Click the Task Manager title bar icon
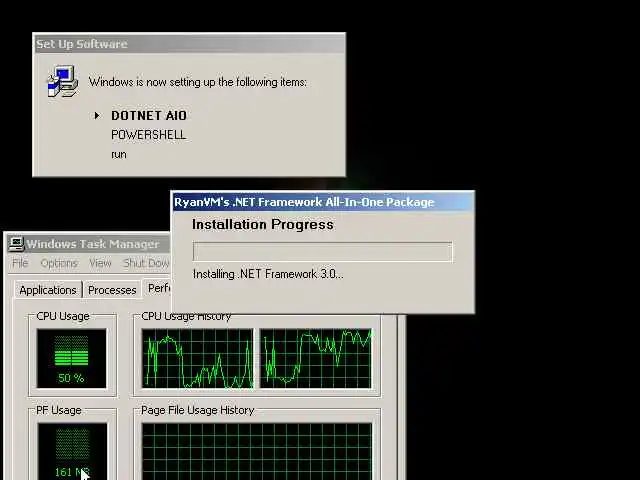Viewport: 640px width, 480px height. click(16, 243)
